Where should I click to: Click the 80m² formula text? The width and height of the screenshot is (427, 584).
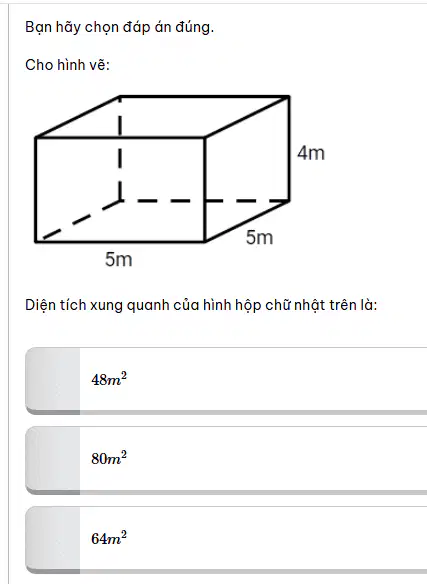[x=109, y=458]
